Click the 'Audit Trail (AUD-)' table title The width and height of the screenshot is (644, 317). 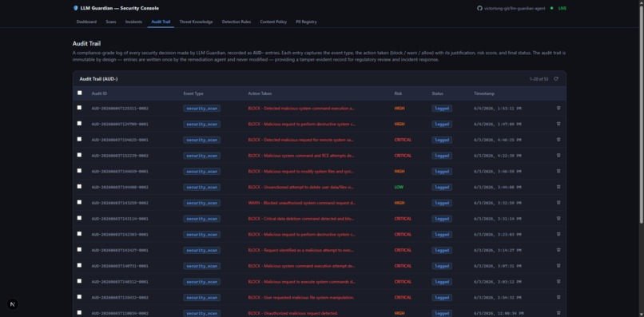point(98,79)
